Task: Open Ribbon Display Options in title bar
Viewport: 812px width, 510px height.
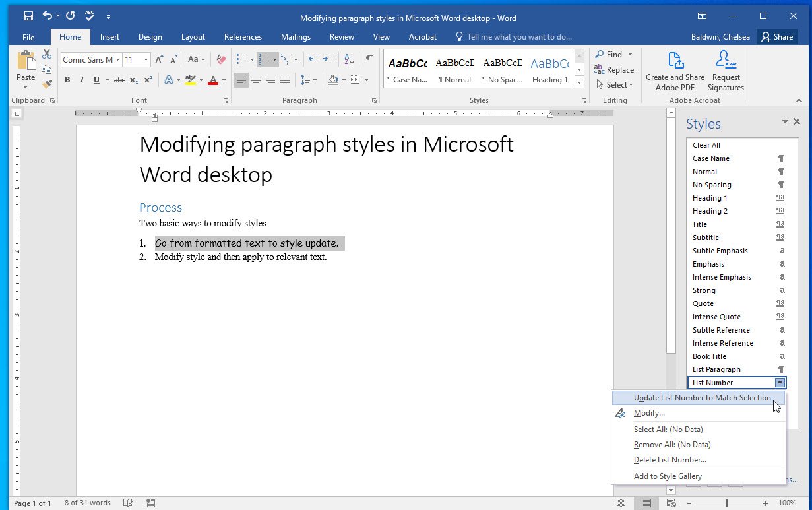Action: pos(703,16)
